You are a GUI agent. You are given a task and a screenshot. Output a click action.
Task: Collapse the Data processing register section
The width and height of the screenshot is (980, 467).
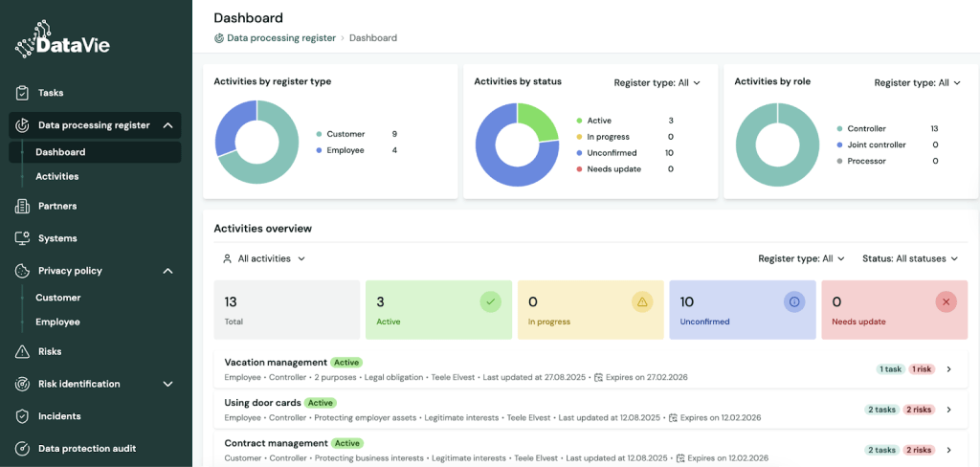point(167,125)
